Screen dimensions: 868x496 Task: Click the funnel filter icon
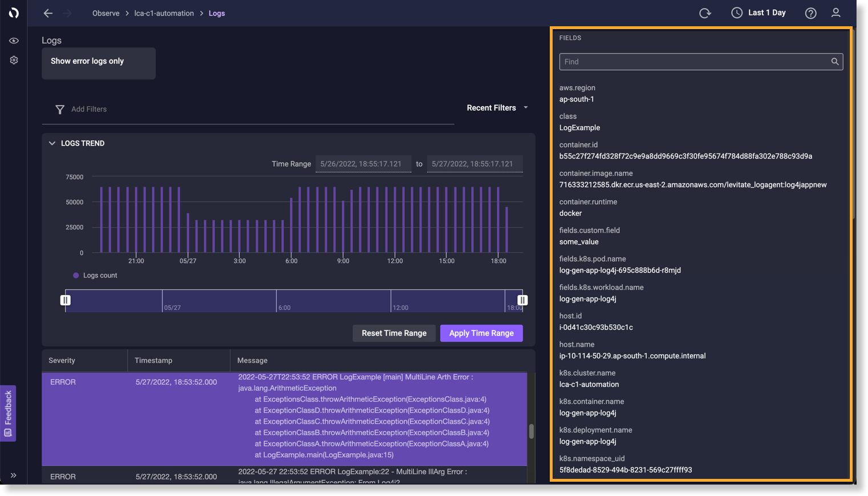(60, 109)
